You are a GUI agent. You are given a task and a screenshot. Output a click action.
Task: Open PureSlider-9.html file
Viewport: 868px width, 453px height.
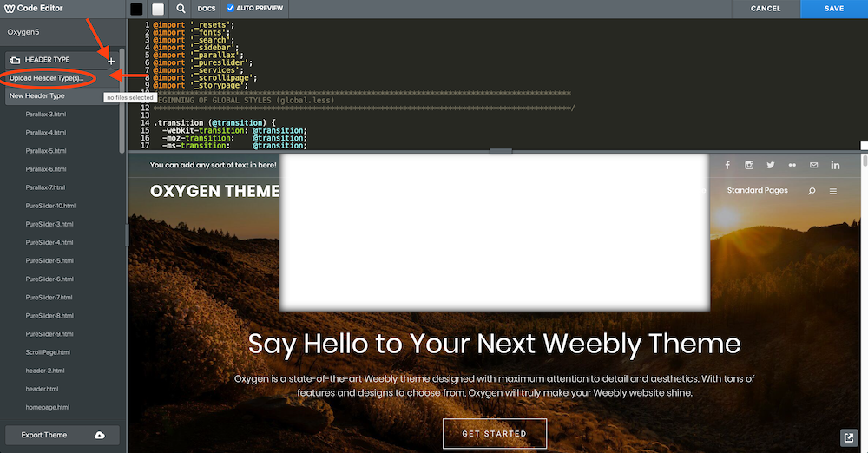click(49, 333)
